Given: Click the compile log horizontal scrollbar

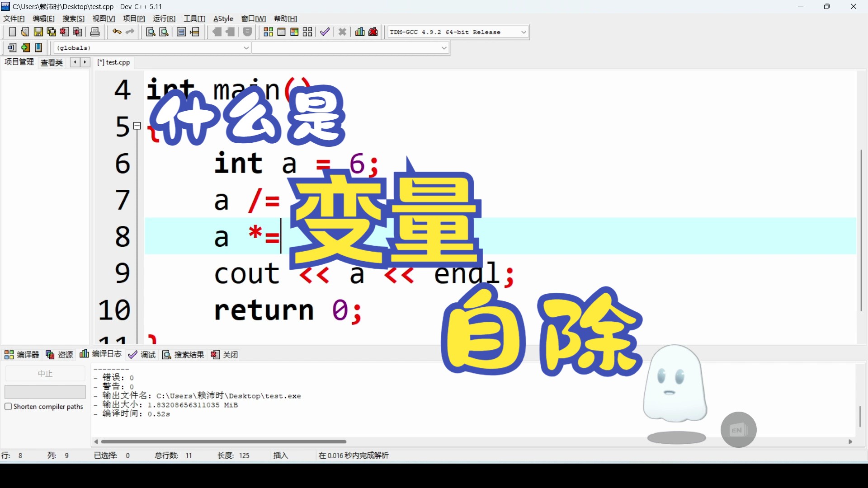Looking at the screenshot, I should [x=224, y=441].
